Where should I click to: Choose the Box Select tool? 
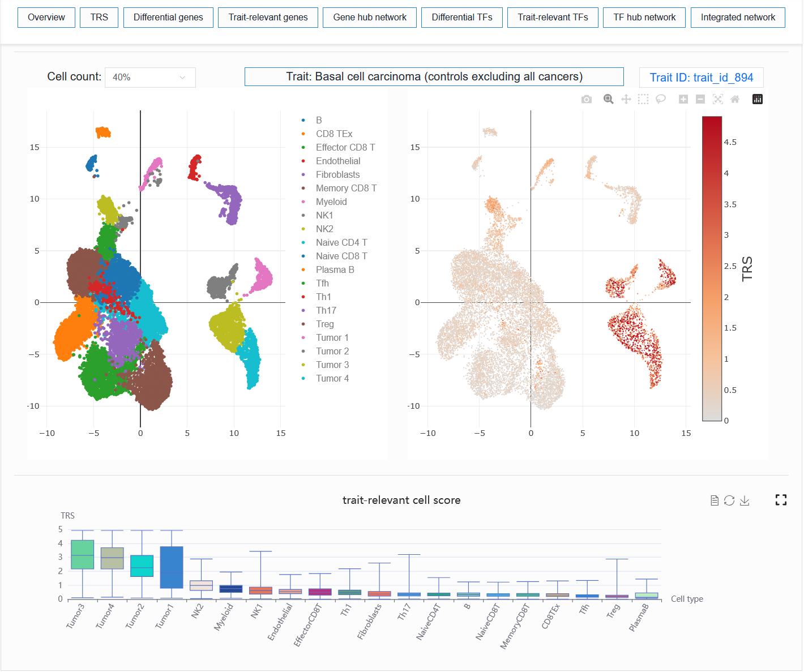coord(643,99)
